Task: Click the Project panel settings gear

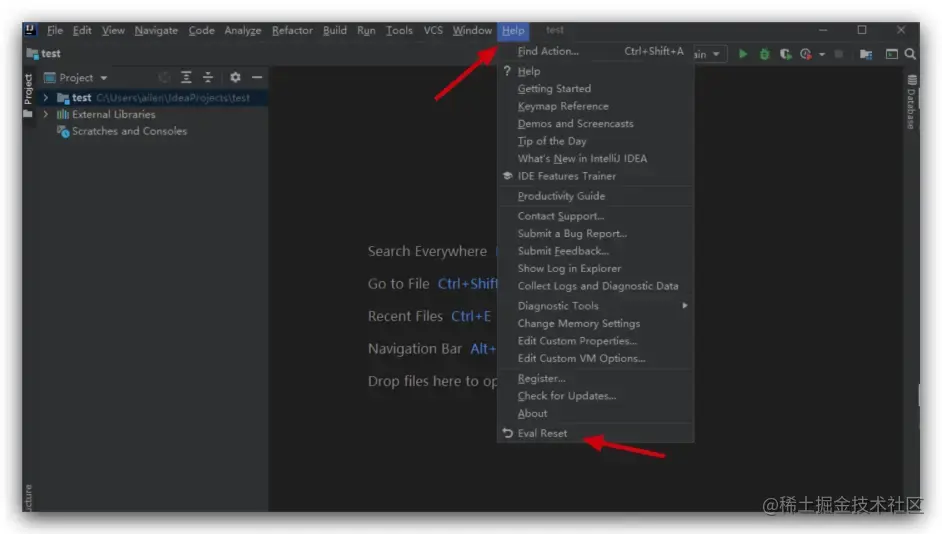Action: pos(236,77)
